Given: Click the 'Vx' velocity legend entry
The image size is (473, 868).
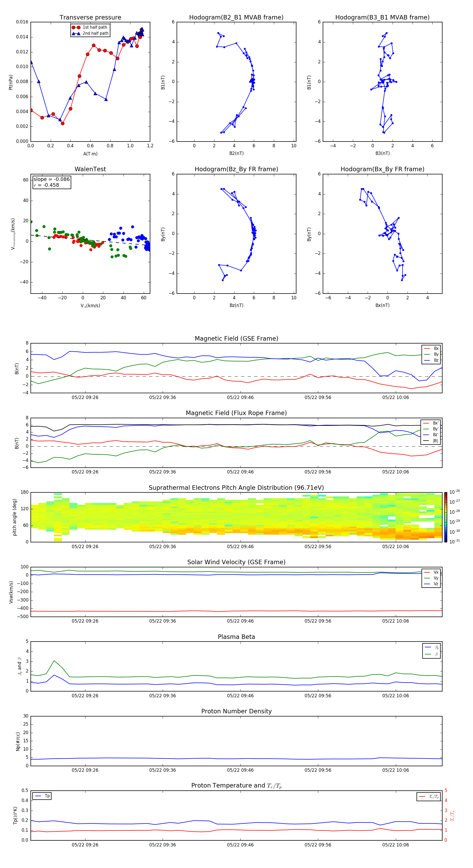Looking at the screenshot, I should click(x=431, y=572).
